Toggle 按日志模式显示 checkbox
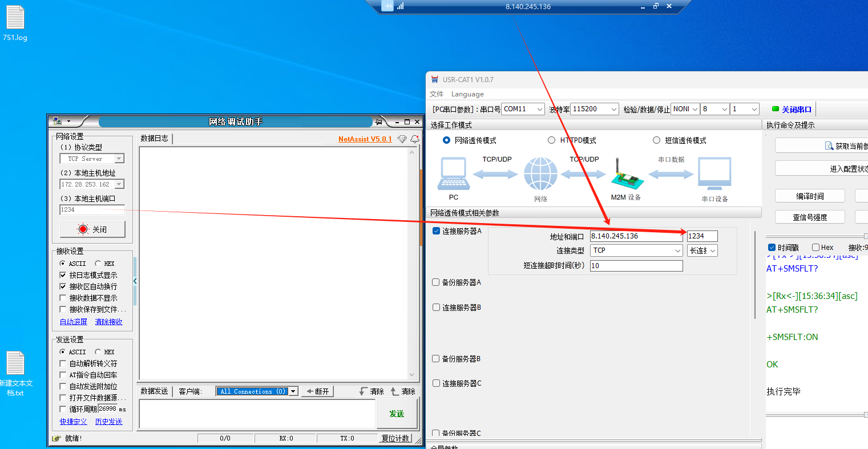Image resolution: width=868 pixels, height=449 pixels. [x=63, y=275]
